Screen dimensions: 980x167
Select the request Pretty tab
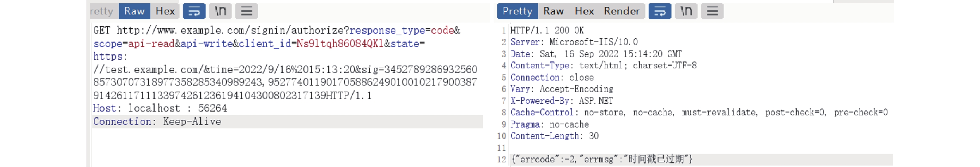tap(102, 11)
